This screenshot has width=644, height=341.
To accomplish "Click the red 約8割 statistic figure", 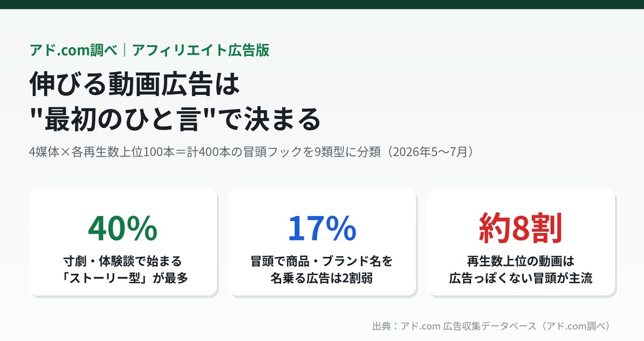I will pos(520,228).
